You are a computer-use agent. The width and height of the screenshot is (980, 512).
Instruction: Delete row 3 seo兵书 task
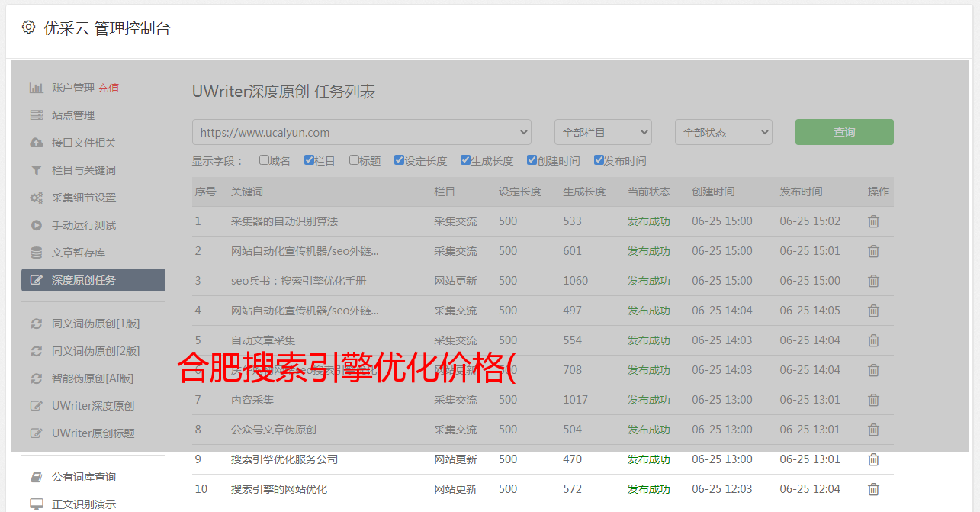[873, 281]
